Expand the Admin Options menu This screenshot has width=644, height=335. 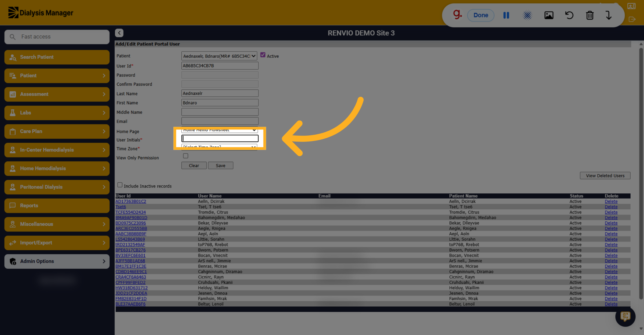click(57, 261)
